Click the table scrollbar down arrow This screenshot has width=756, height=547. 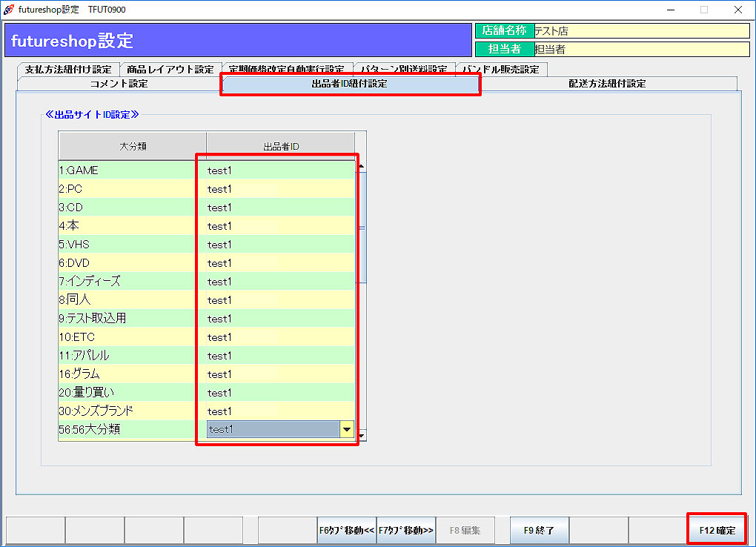[x=362, y=434]
